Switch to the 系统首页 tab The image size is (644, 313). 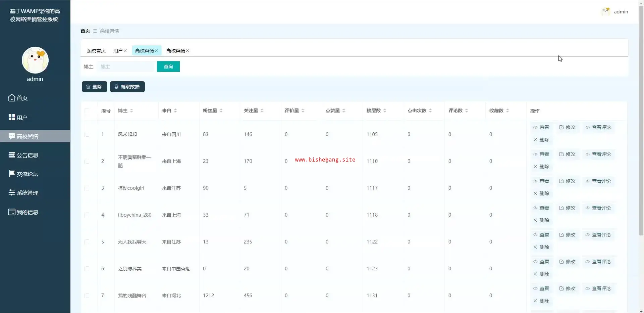(x=96, y=51)
